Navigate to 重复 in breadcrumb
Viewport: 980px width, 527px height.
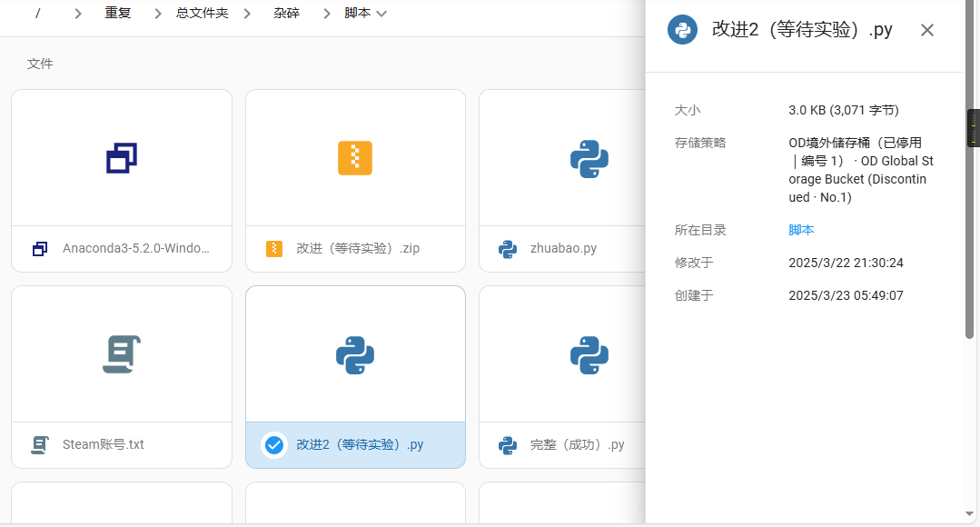pos(118,14)
